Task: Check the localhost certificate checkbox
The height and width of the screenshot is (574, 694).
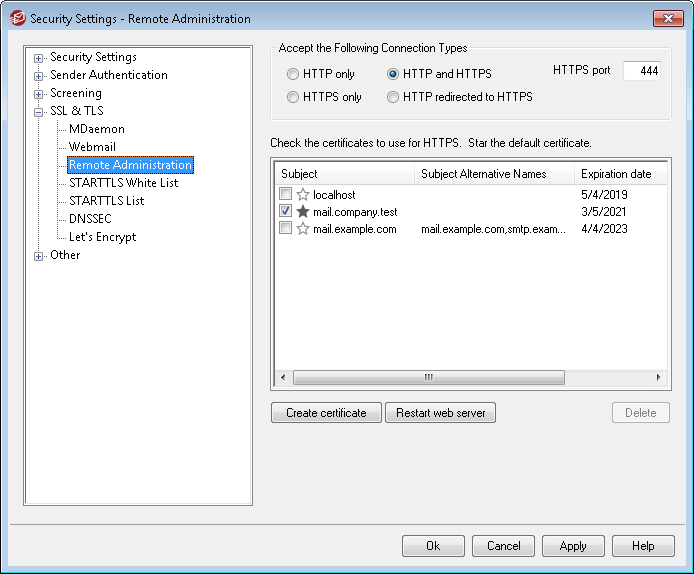Action: 286,195
